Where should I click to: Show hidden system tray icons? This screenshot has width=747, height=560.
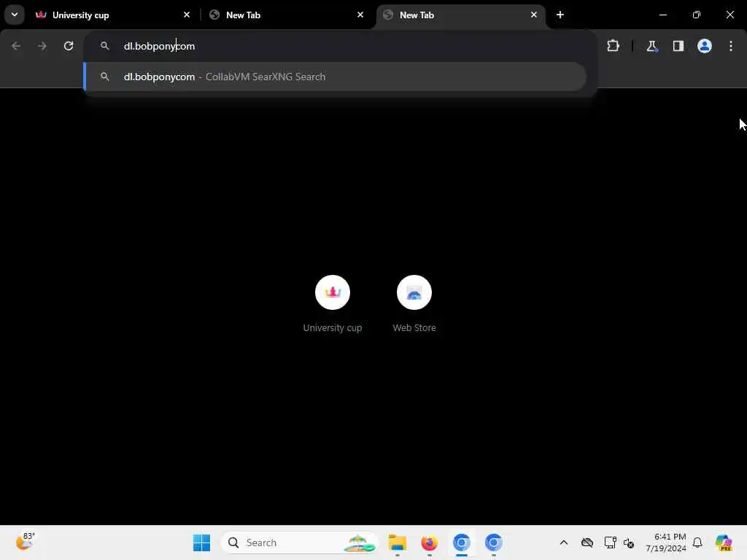pos(564,542)
